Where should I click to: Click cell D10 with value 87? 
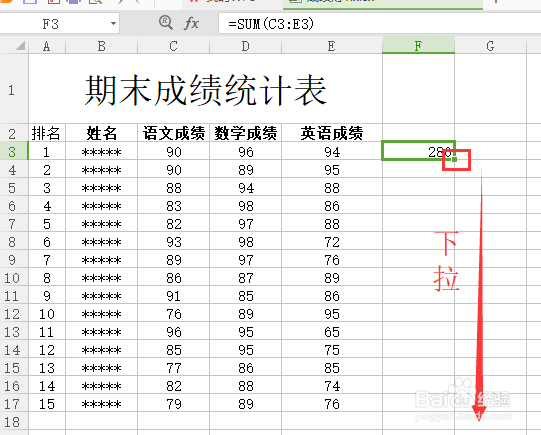tap(245, 278)
